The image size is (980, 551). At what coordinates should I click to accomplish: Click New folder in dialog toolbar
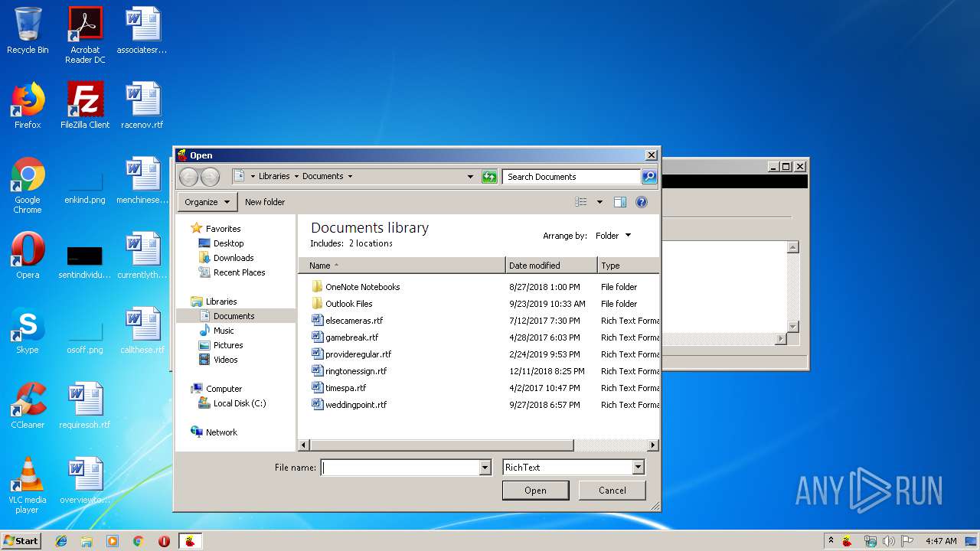point(265,202)
